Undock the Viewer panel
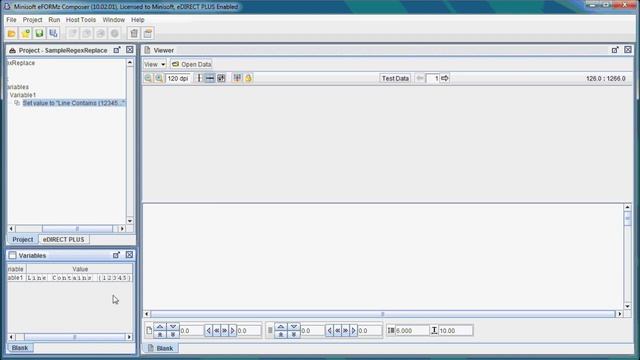This screenshot has width=640, height=360. pyautogui.click(x=615, y=50)
